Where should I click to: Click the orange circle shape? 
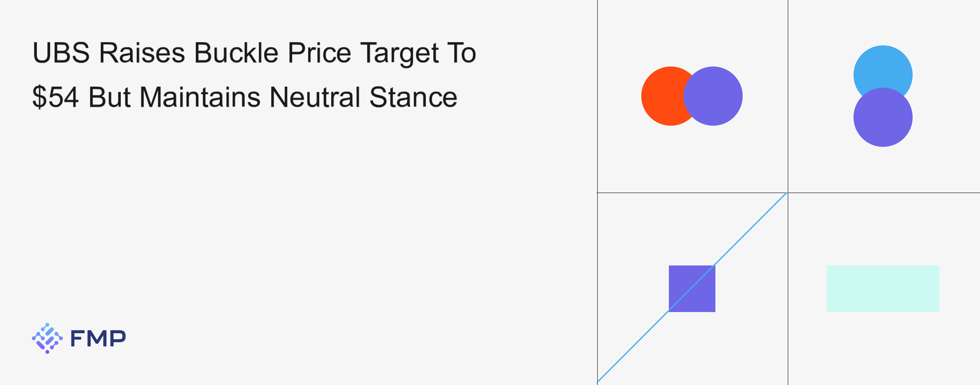tap(661, 96)
